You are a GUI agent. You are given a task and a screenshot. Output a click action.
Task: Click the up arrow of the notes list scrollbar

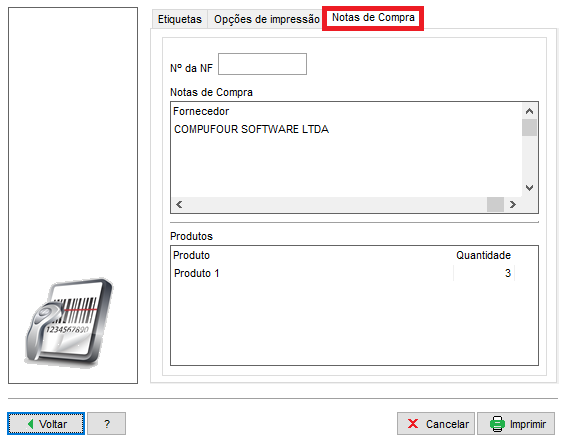(x=529, y=111)
